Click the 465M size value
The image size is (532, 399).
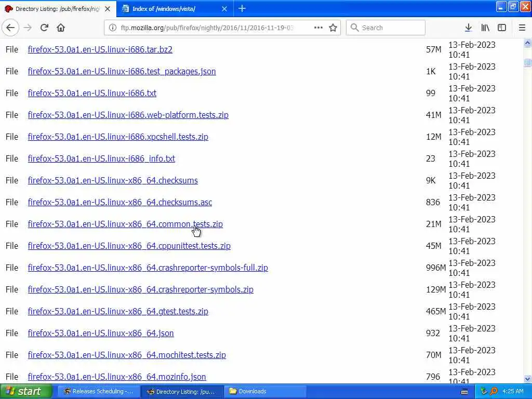point(436,311)
